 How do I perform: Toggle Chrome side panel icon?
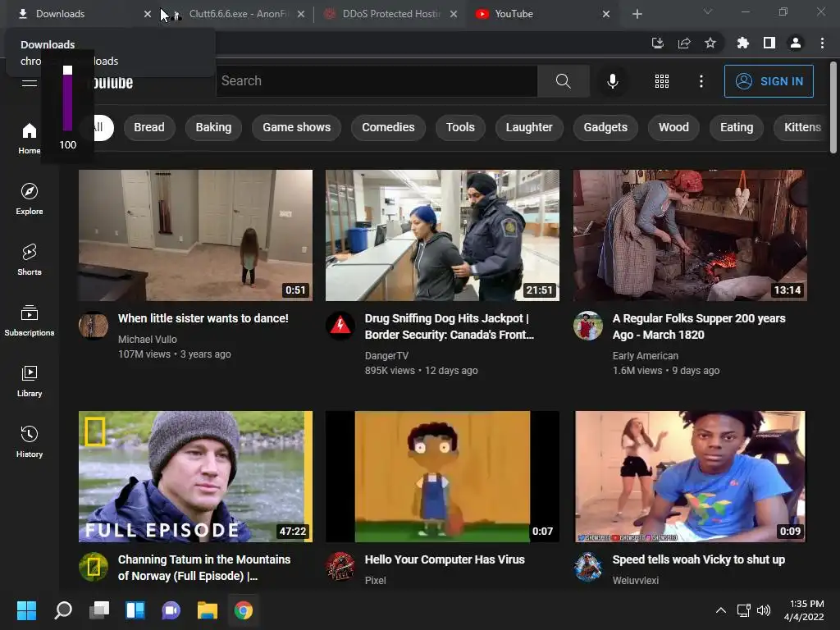(769, 43)
